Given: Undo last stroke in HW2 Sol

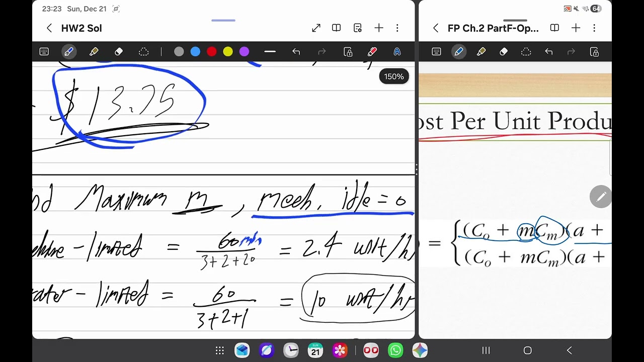Looking at the screenshot, I should click(296, 52).
